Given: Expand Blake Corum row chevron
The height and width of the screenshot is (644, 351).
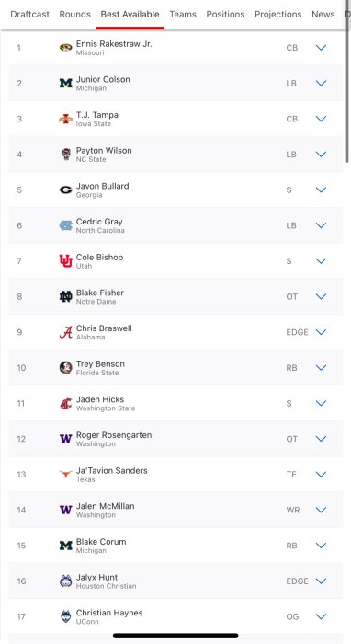Looking at the screenshot, I should pos(321,545).
